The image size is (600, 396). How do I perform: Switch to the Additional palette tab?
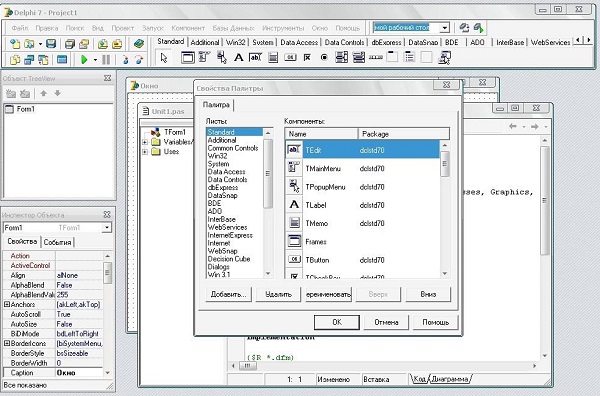[x=205, y=42]
